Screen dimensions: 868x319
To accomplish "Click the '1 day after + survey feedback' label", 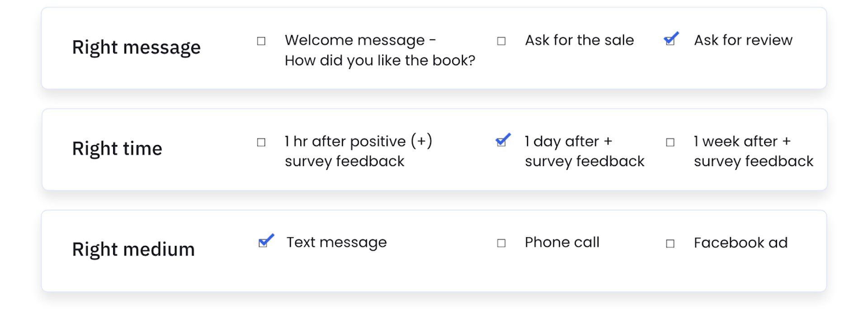I will coord(584,151).
